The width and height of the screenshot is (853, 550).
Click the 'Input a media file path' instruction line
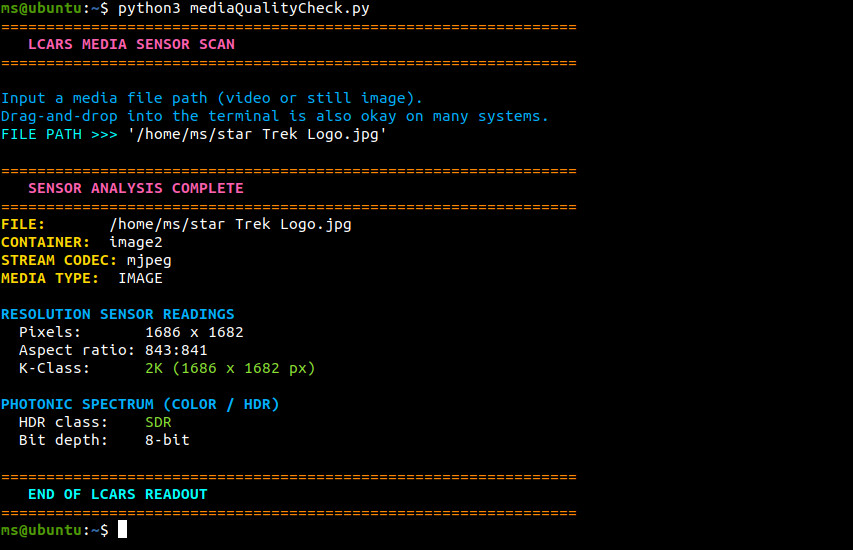(212, 98)
